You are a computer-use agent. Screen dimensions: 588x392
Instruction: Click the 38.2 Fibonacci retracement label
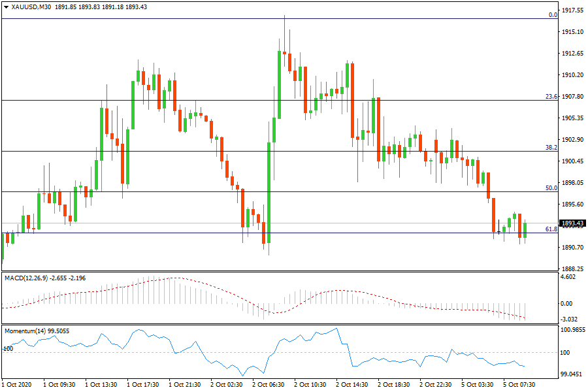(551, 148)
